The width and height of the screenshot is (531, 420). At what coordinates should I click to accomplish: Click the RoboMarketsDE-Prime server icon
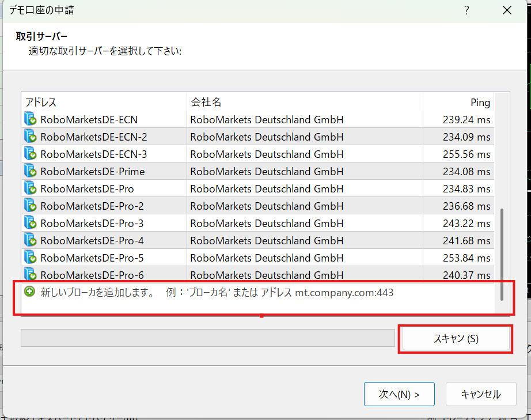pos(30,172)
